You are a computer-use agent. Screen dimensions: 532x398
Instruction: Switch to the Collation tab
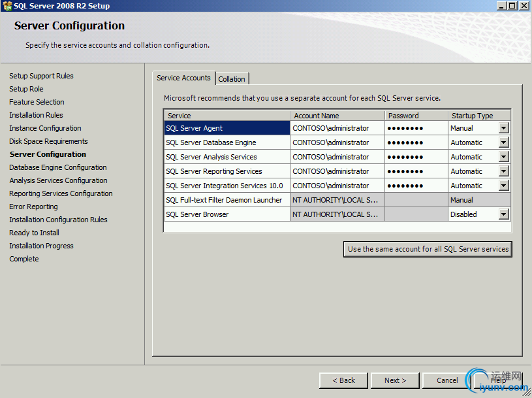[232, 79]
